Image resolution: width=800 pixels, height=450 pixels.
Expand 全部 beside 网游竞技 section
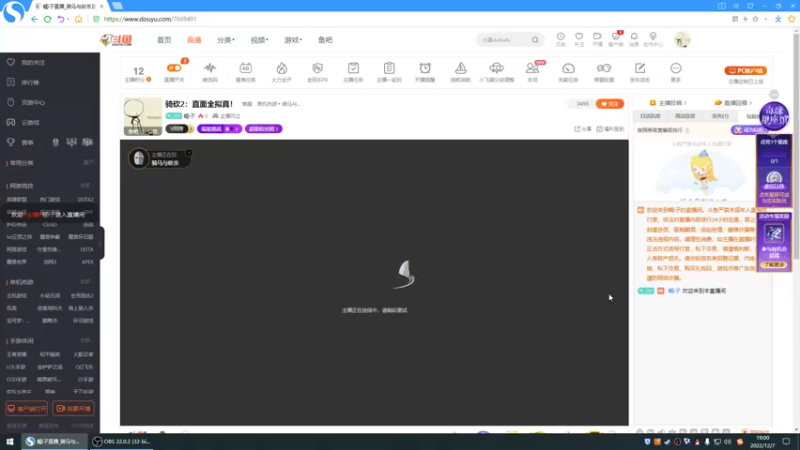(86, 186)
